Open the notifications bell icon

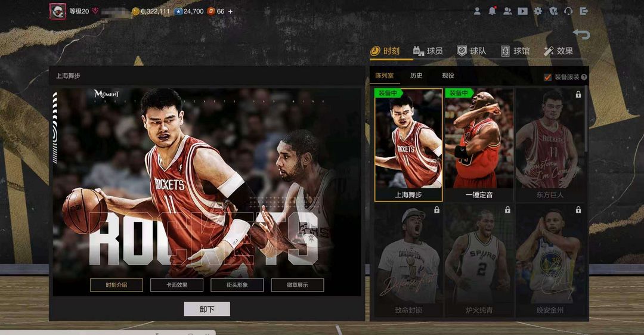coord(492,11)
